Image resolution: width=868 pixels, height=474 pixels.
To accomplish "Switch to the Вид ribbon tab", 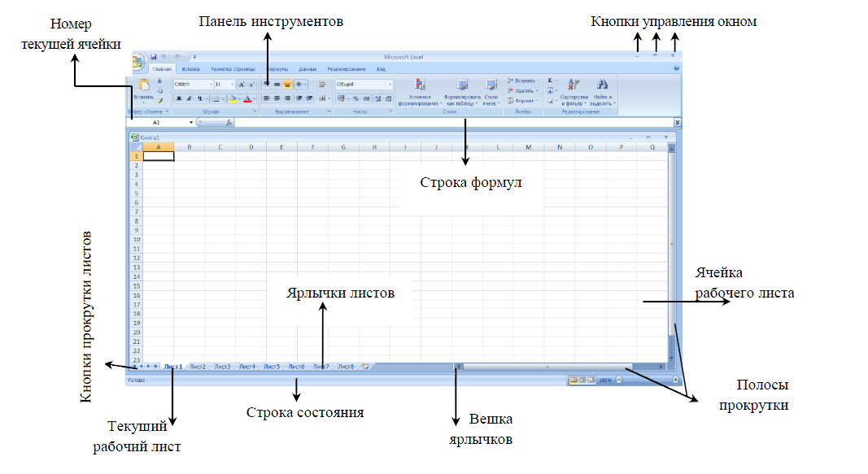I will click(x=381, y=69).
